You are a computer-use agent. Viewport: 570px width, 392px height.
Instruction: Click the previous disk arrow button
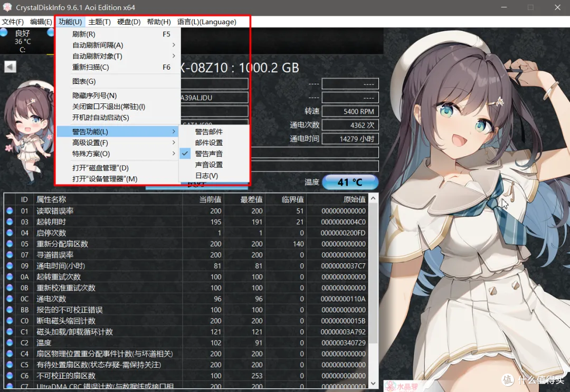point(10,67)
